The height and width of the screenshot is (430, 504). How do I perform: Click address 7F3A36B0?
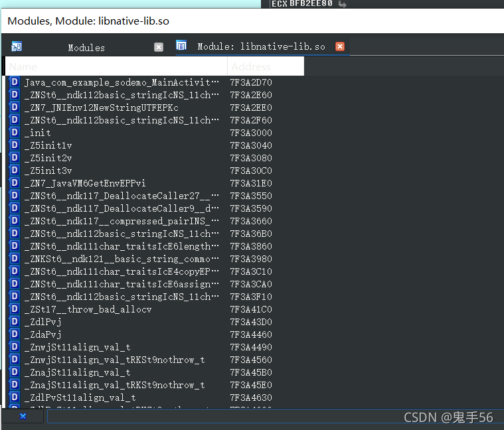point(251,234)
